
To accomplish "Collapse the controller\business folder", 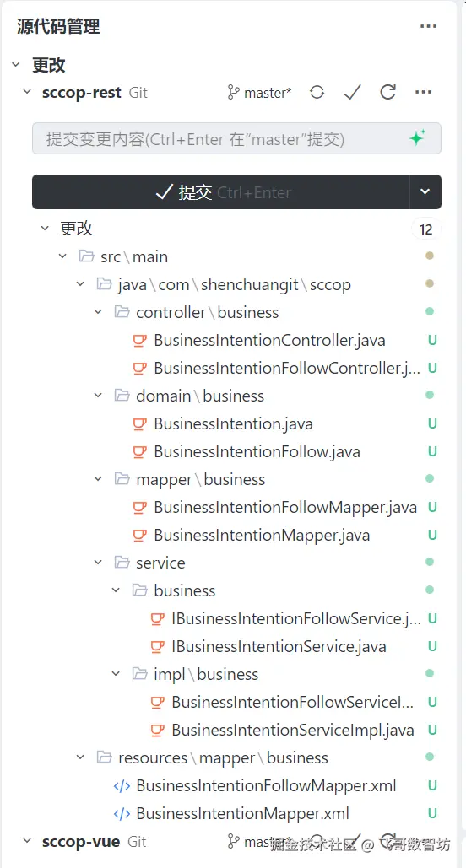I will [98, 312].
